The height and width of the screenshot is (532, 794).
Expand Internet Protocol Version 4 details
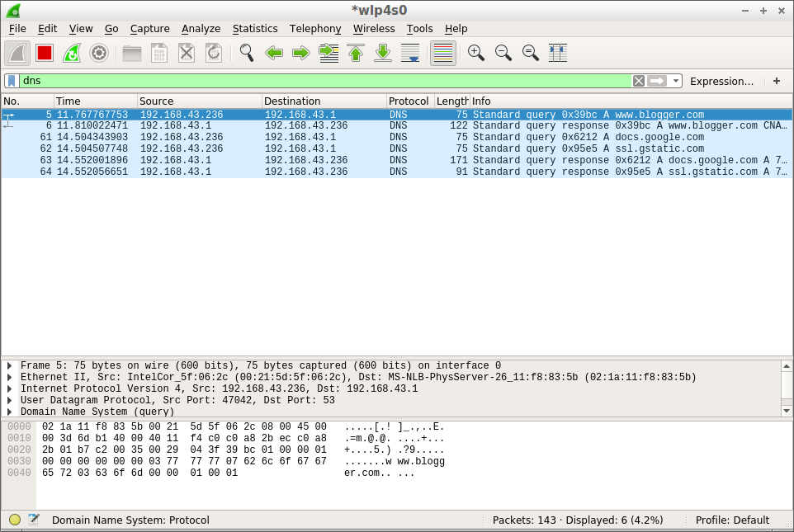[x=9, y=388]
